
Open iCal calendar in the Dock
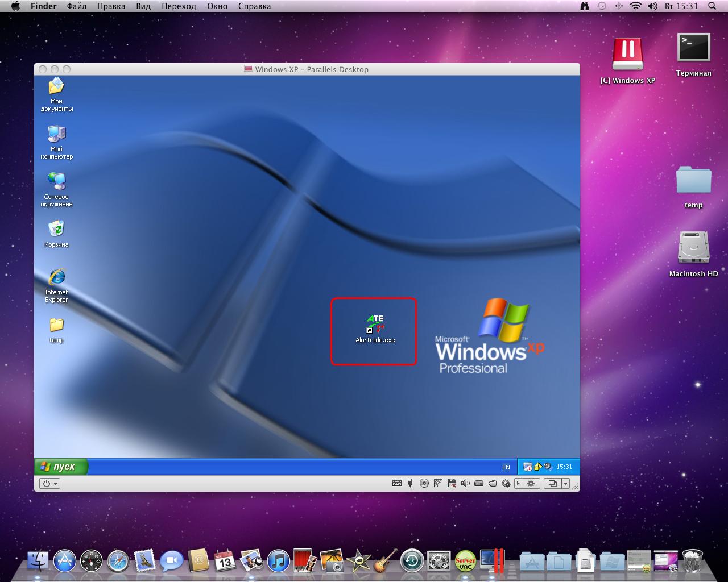(x=225, y=560)
